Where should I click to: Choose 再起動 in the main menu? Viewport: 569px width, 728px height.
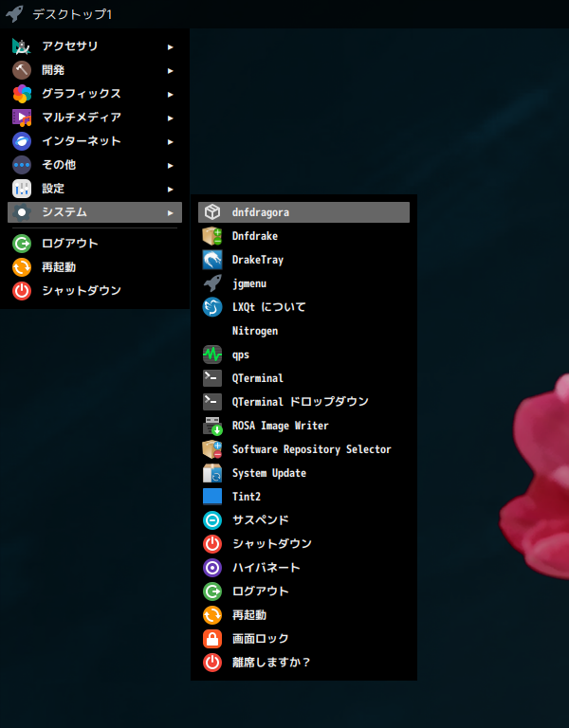point(95,267)
